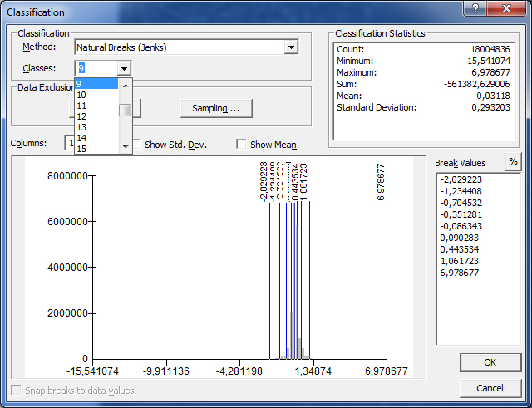Open the Method dropdown arrow
This screenshot has height=408, width=532.
pyautogui.click(x=291, y=47)
